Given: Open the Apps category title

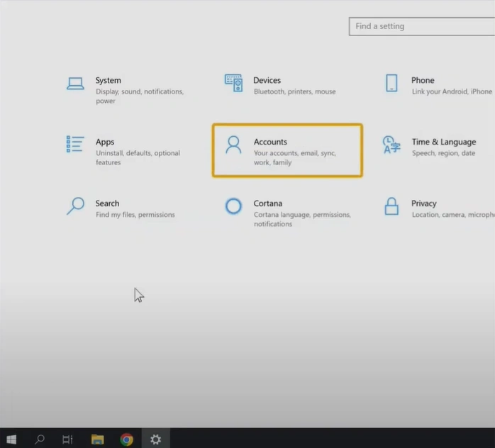Looking at the screenshot, I should (105, 142).
